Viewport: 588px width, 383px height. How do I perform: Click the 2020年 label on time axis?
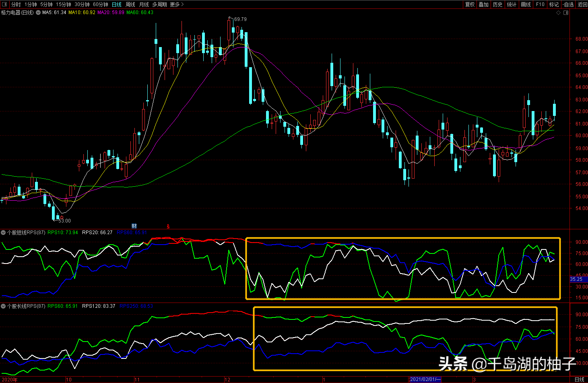tap(9, 379)
